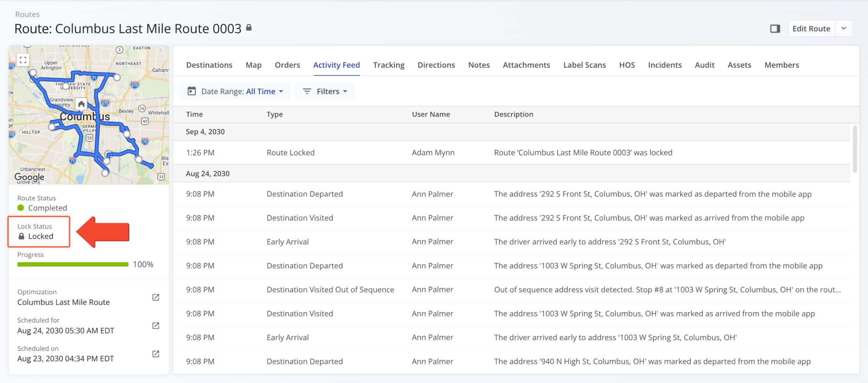Image resolution: width=868 pixels, height=383 pixels.
Task: Open the HOS tab
Action: point(627,65)
